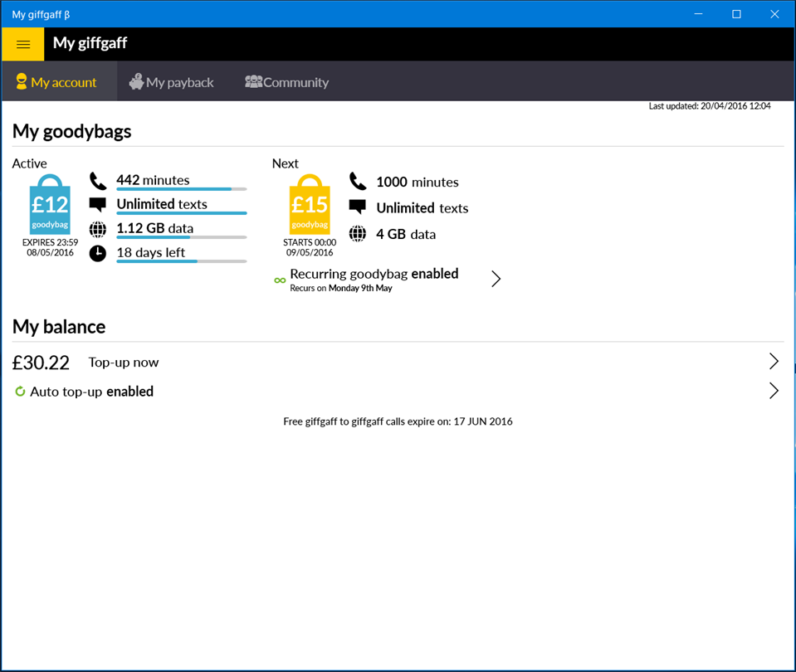This screenshot has height=672, width=796.
Task: Go to the Community tab
Action: click(x=287, y=81)
